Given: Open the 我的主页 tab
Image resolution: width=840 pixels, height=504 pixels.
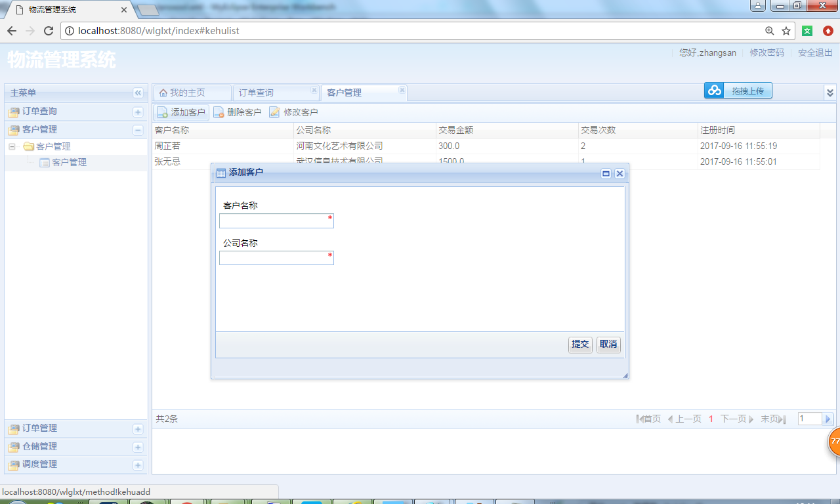Looking at the screenshot, I should [x=190, y=92].
